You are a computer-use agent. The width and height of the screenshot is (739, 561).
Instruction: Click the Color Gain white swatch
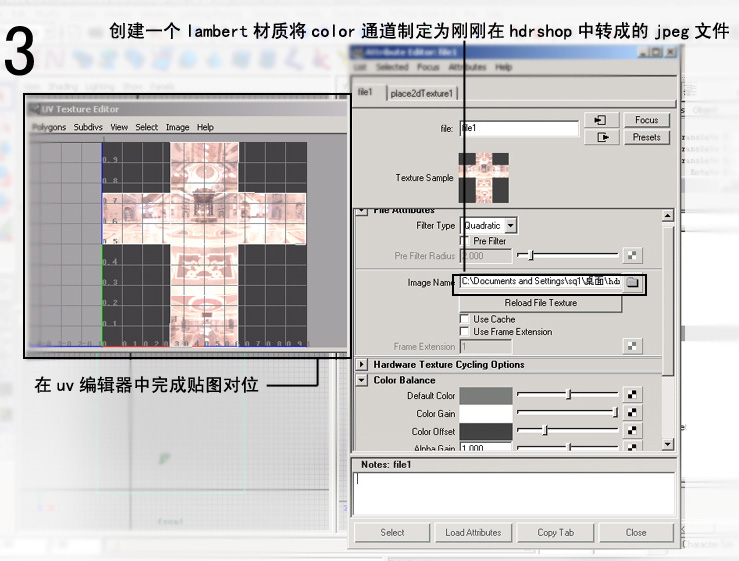point(486,413)
